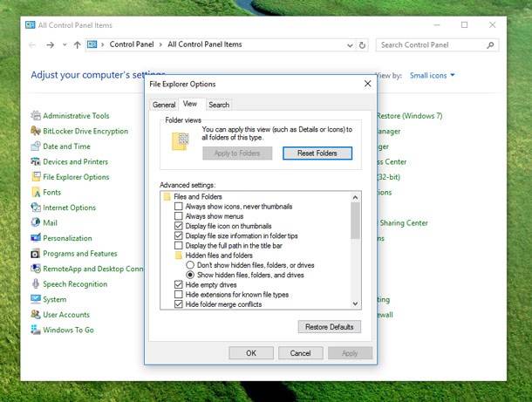Image resolution: width=532 pixels, height=402 pixels.
Task: Click Restore Defaults button
Action: [330, 327]
